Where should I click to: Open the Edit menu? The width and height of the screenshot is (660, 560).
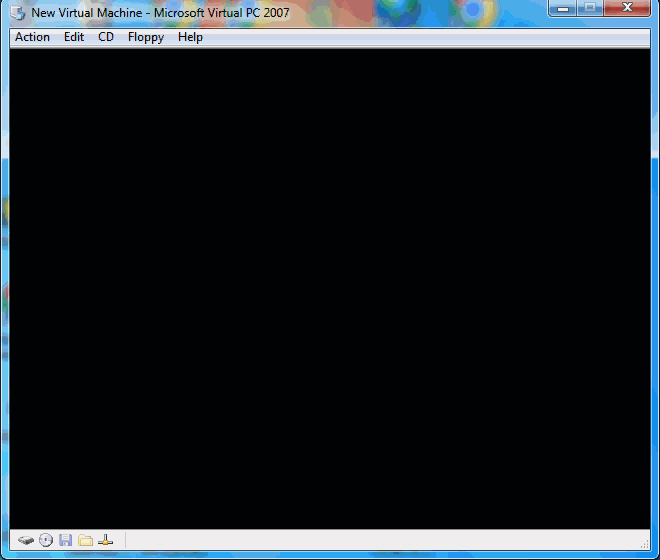point(74,37)
